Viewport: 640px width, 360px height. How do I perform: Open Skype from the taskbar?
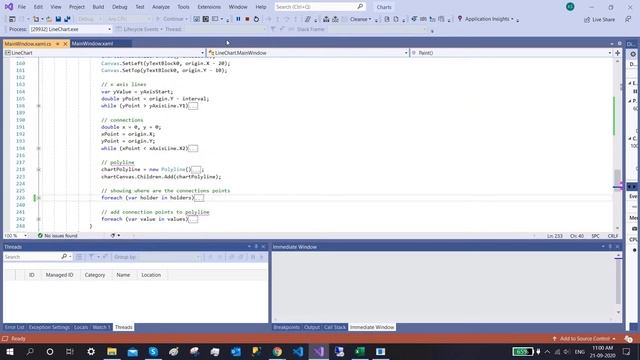click(153, 351)
